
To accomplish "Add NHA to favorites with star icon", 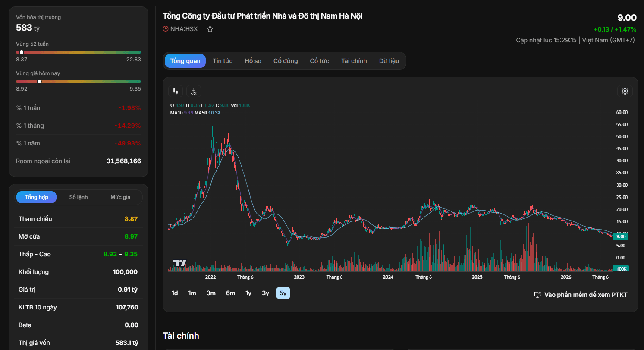I will click(x=210, y=29).
